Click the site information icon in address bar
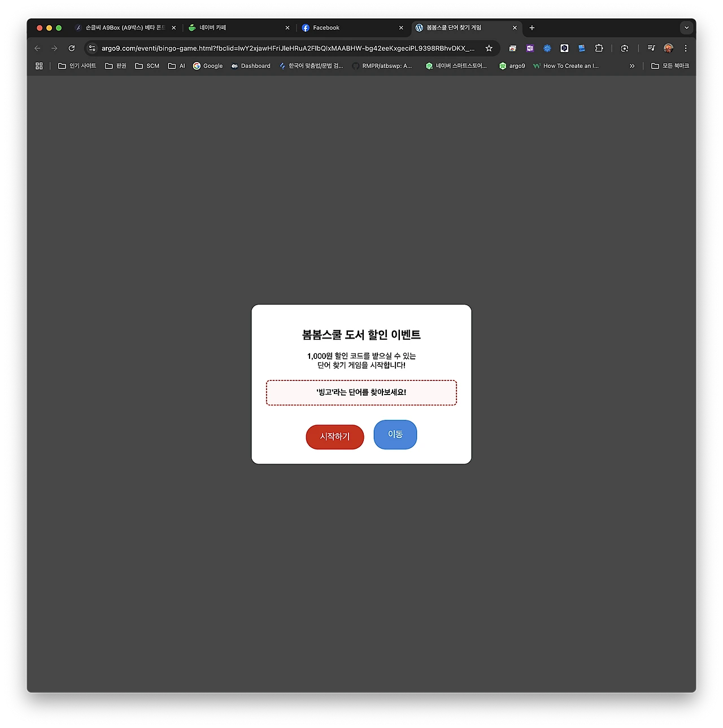Screen dimensions: 723x728 [92, 49]
